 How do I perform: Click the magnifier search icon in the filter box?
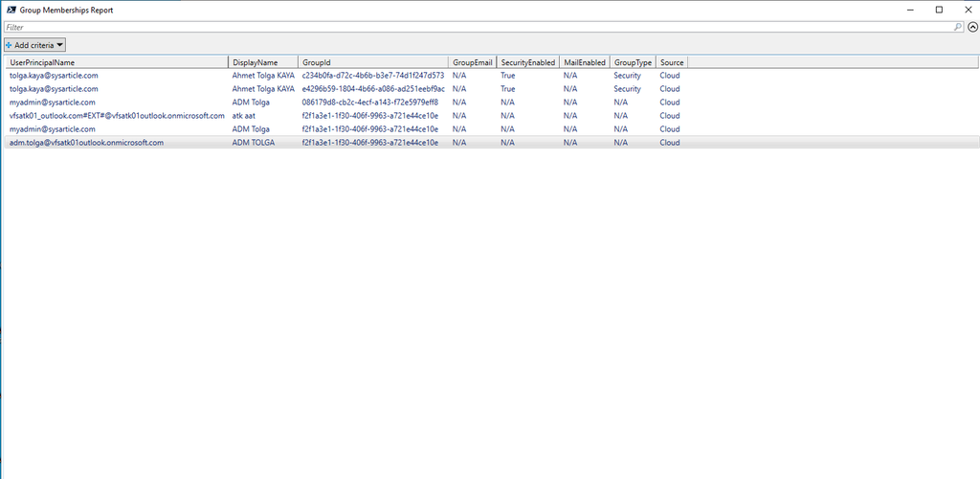pos(958,28)
